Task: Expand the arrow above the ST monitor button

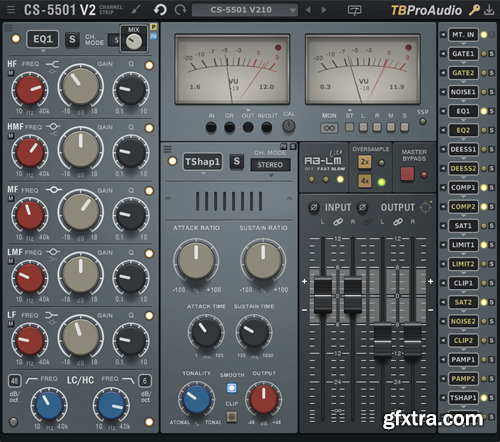Action: 349,110
